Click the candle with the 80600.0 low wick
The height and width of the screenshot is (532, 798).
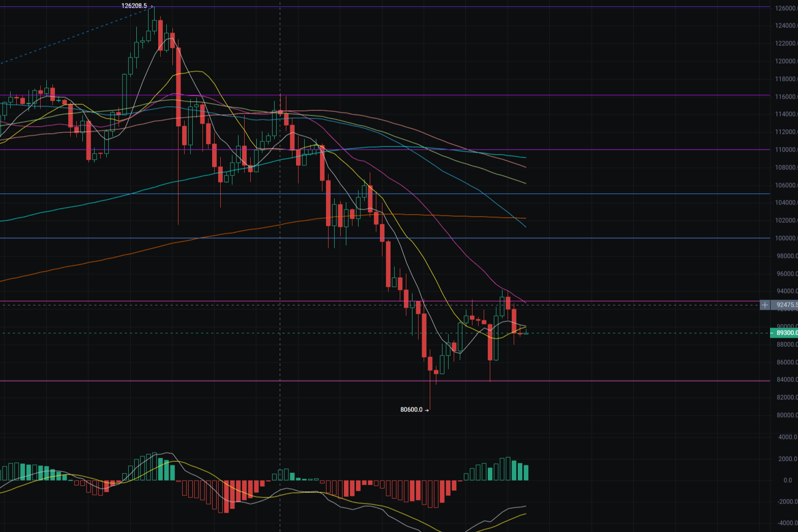430,364
